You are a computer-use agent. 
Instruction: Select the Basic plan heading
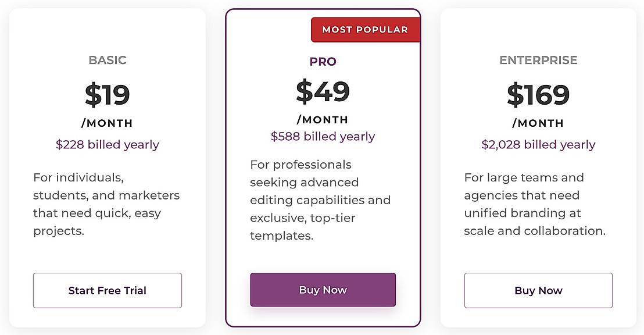(108, 60)
